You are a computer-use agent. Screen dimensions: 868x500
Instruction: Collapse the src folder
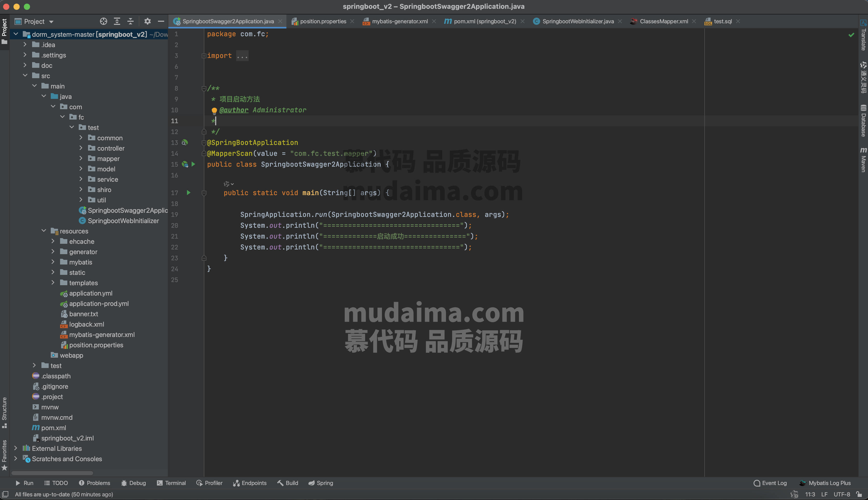(x=25, y=76)
